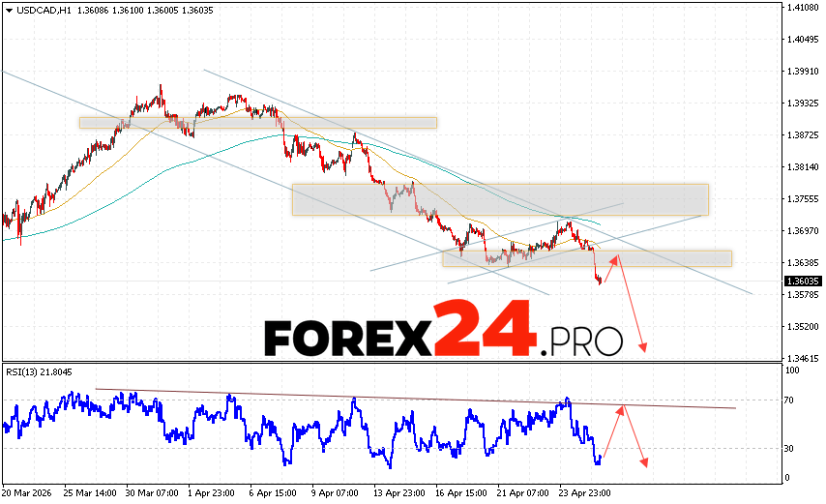Click the 1.37555 price axis label

tap(801, 199)
